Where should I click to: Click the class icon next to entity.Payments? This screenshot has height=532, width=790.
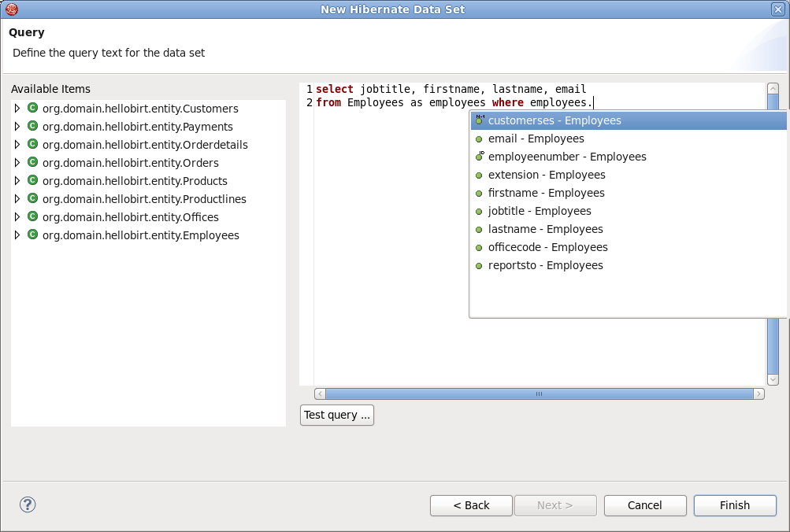(x=32, y=127)
